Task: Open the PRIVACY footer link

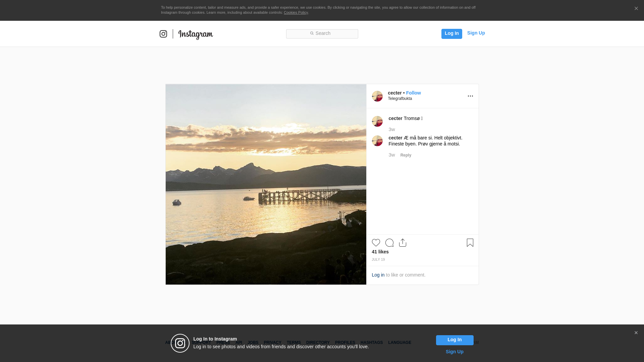Action: pyautogui.click(x=272, y=343)
